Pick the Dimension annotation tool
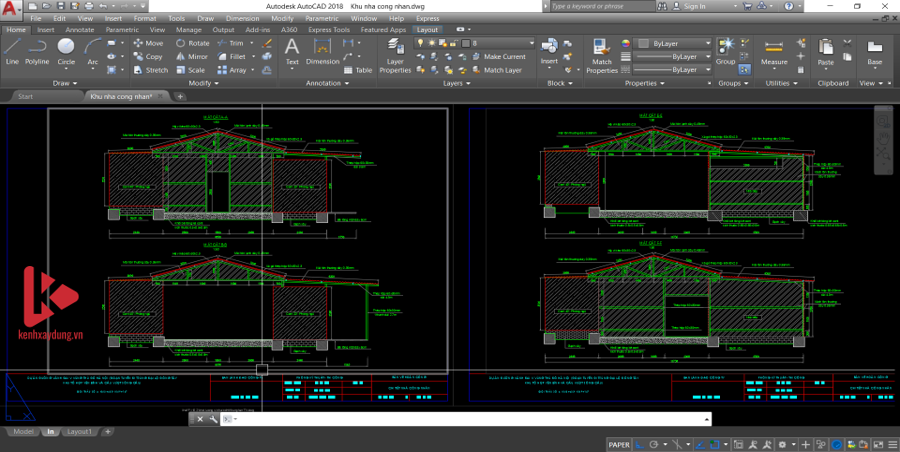 tap(322, 51)
